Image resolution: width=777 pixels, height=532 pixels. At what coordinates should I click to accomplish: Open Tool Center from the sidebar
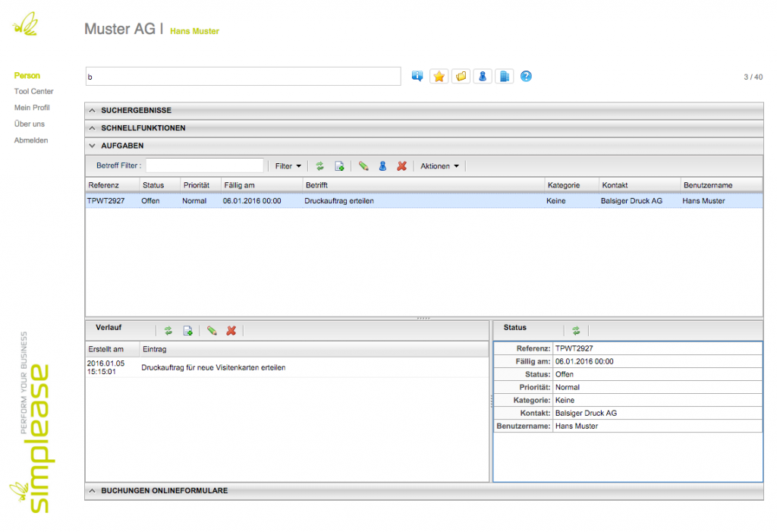(x=33, y=91)
